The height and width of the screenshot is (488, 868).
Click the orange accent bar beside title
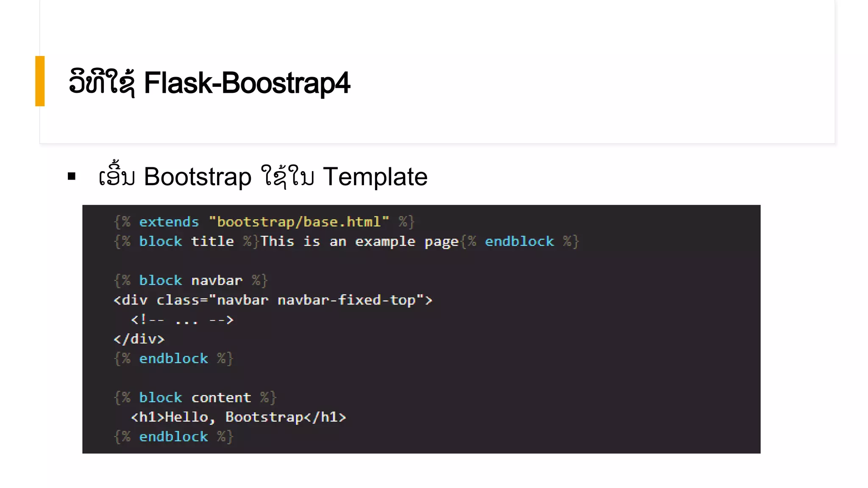click(40, 81)
